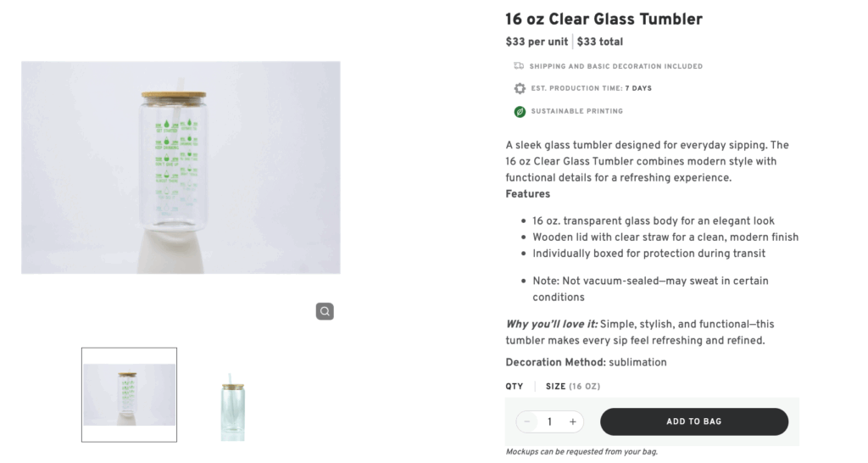Click the mockups can be requested note

[581, 451]
